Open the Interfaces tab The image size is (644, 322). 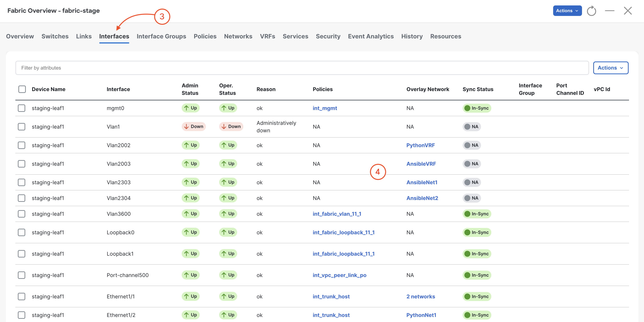tap(114, 36)
